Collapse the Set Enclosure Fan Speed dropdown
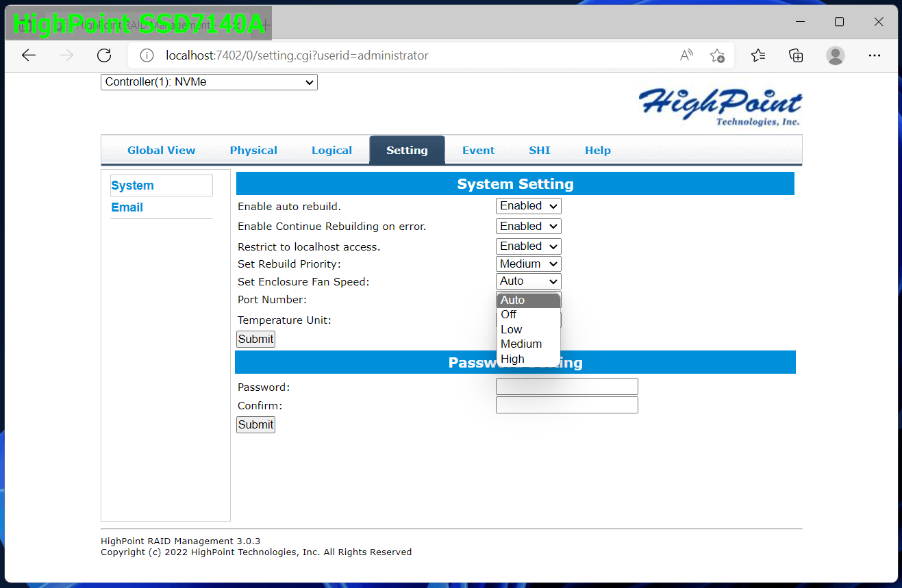 (528, 281)
